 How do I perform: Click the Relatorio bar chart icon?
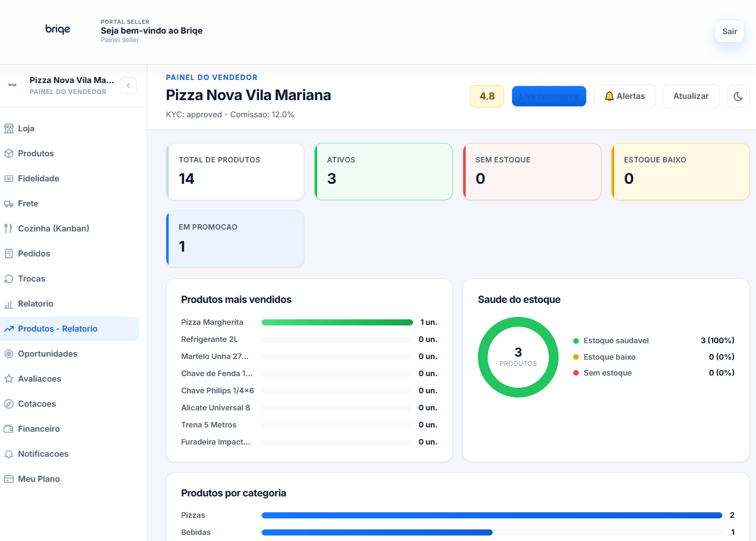[x=9, y=303]
